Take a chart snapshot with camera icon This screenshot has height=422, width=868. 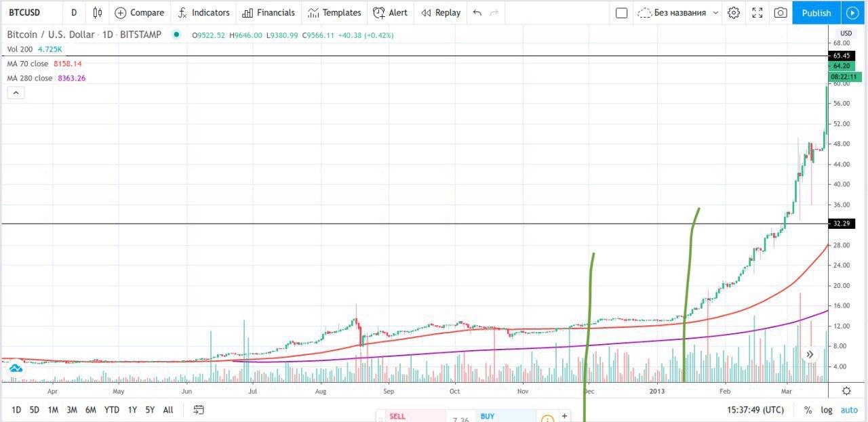pos(781,12)
